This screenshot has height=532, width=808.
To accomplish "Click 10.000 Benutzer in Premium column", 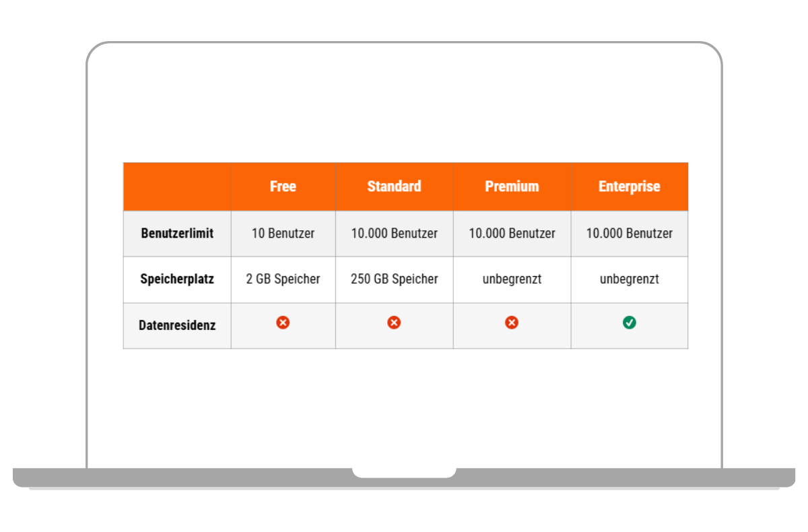I will [x=512, y=234].
